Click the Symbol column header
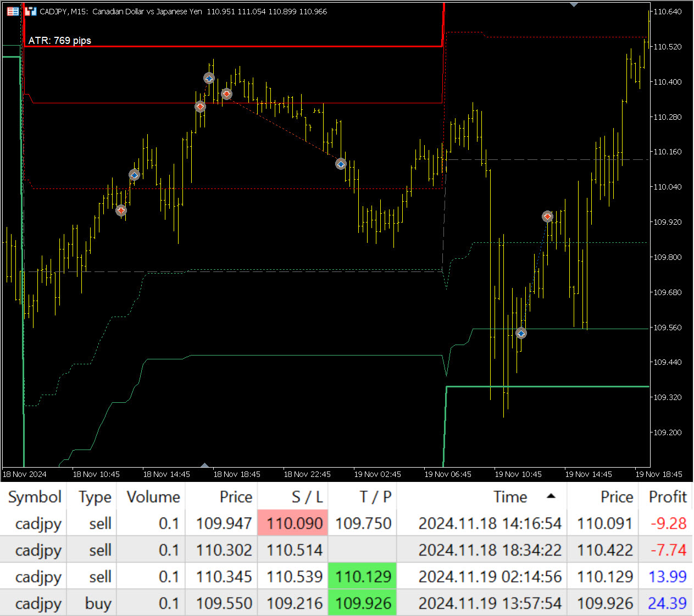The image size is (694, 616). (x=35, y=497)
